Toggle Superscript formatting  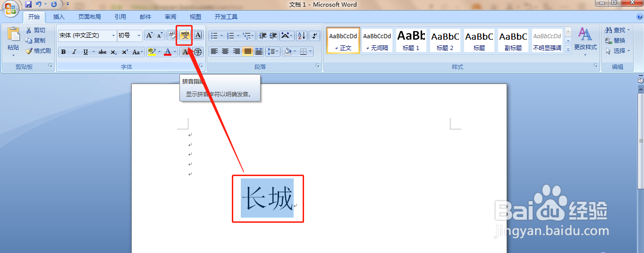click(125, 52)
